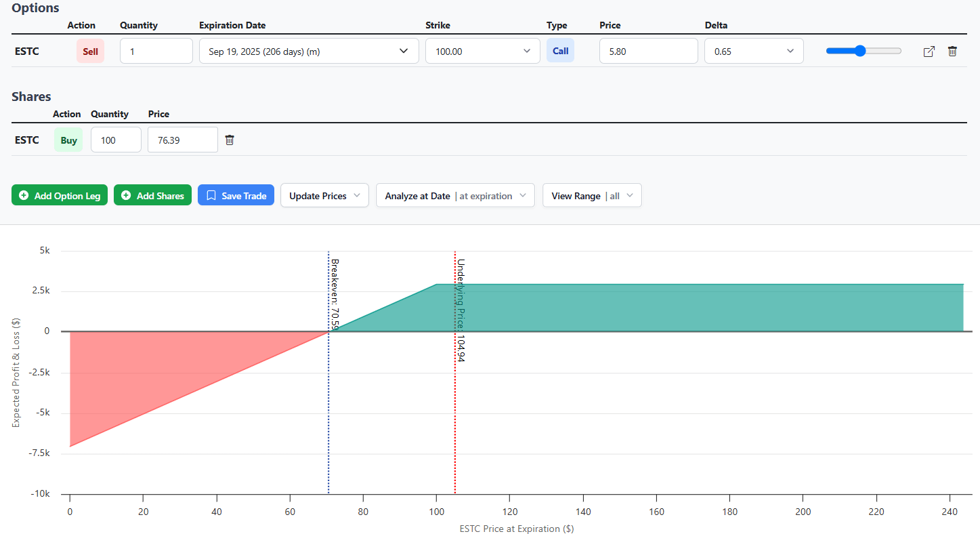Delete the ESTC option leg via trash icon

(x=952, y=51)
